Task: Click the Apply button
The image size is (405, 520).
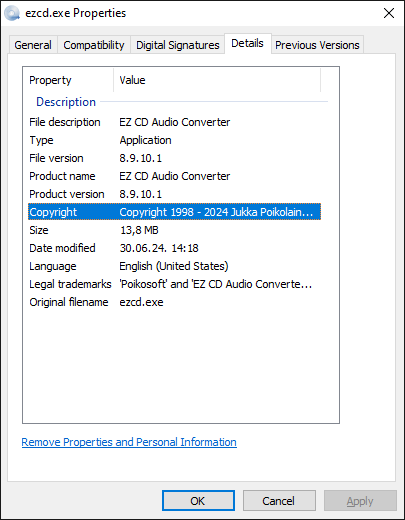Action: point(360,501)
